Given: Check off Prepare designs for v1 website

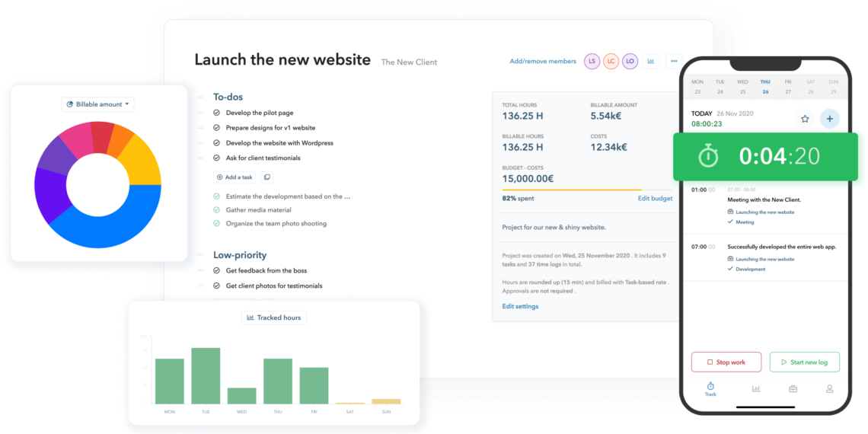Looking at the screenshot, I should pyautogui.click(x=216, y=128).
